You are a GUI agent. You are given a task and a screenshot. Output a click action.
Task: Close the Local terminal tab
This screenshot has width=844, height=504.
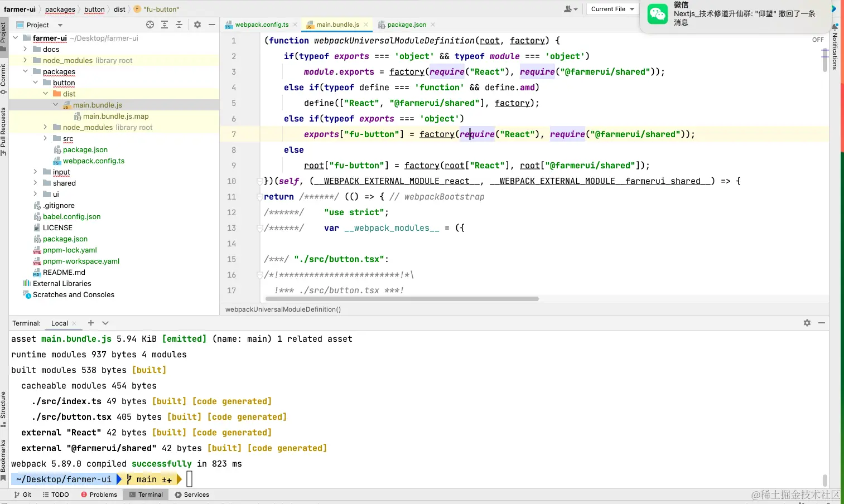[x=74, y=323]
